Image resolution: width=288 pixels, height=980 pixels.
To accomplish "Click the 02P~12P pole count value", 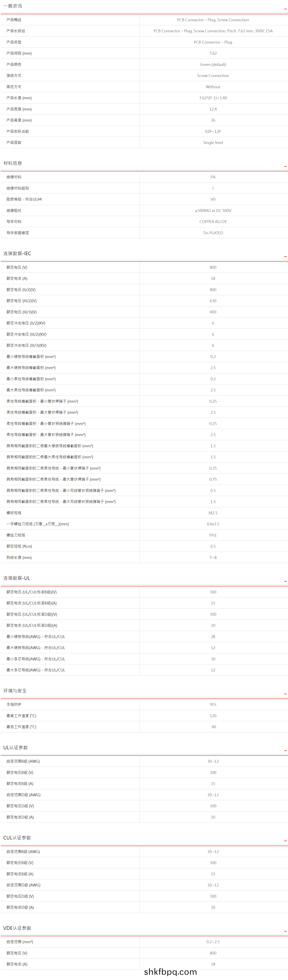I will pos(213,131).
